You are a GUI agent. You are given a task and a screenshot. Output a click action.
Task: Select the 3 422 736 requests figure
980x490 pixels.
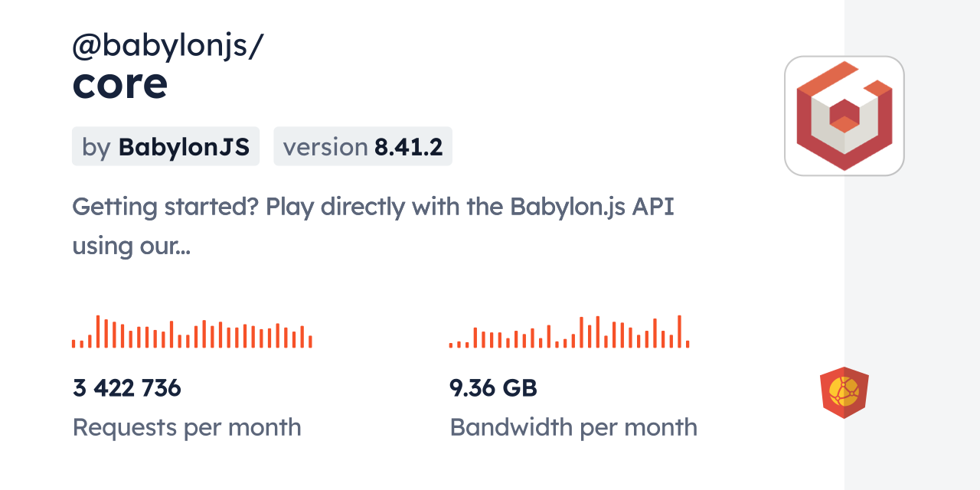(127, 388)
